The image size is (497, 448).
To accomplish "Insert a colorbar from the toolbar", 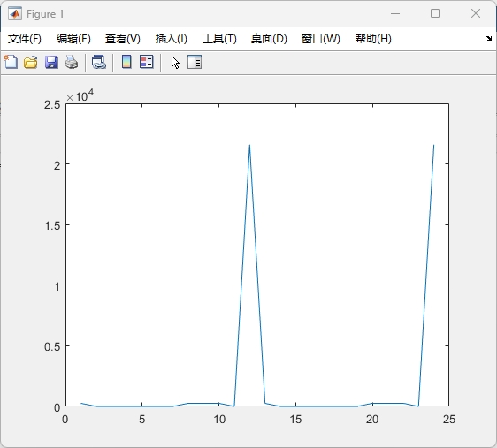I will 126,62.
